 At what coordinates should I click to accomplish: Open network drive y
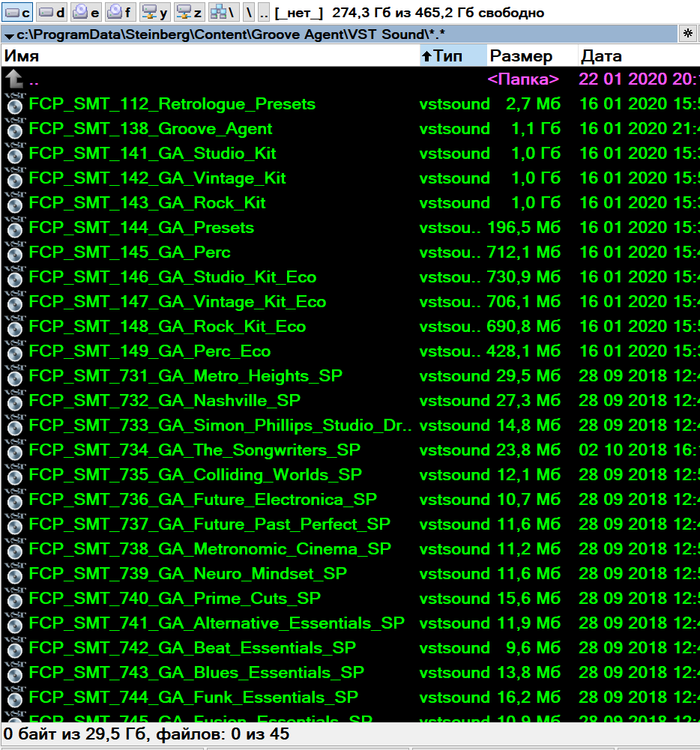tap(155, 12)
